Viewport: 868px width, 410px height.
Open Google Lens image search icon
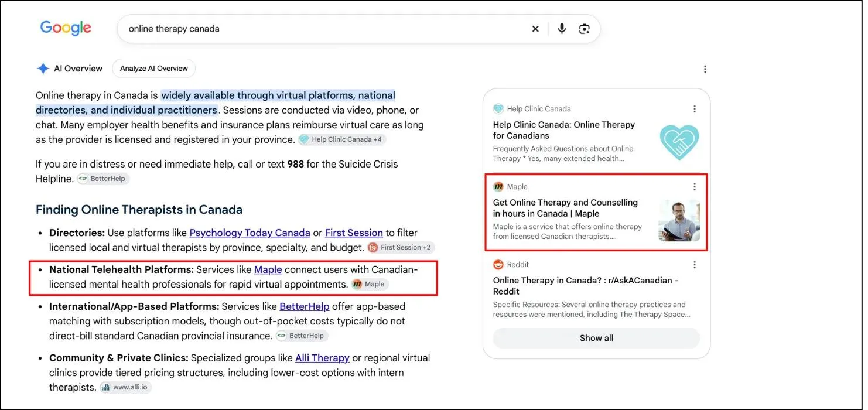(584, 29)
